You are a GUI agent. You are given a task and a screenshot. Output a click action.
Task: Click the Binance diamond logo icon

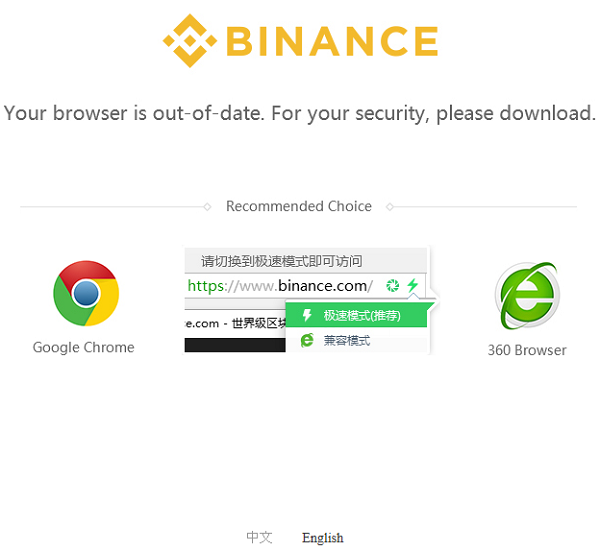coord(190,41)
